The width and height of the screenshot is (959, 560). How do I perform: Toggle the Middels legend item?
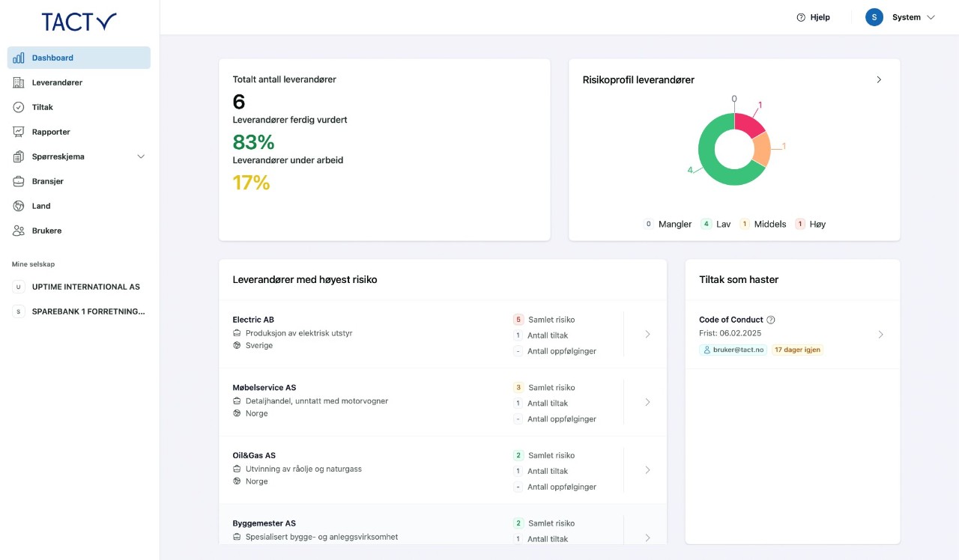(x=763, y=224)
